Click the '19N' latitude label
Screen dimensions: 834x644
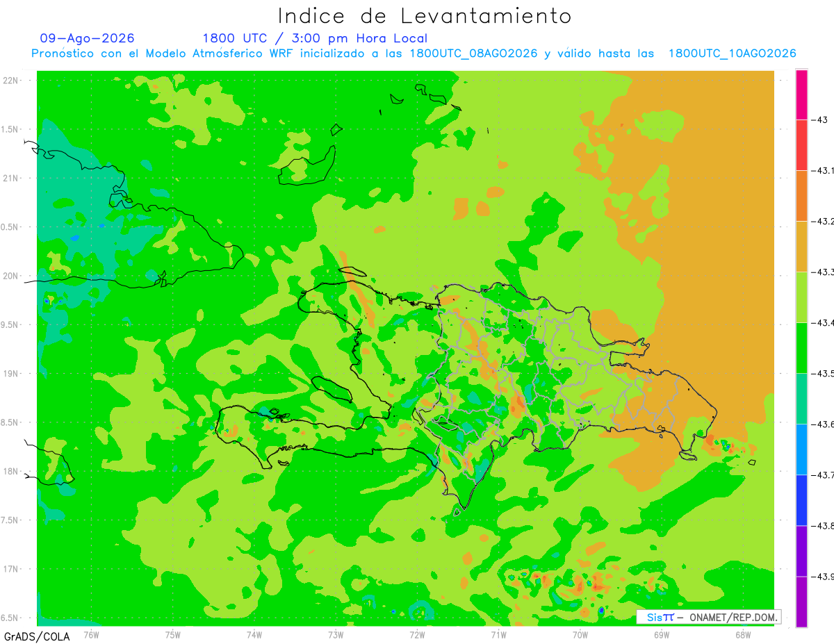tap(10, 374)
